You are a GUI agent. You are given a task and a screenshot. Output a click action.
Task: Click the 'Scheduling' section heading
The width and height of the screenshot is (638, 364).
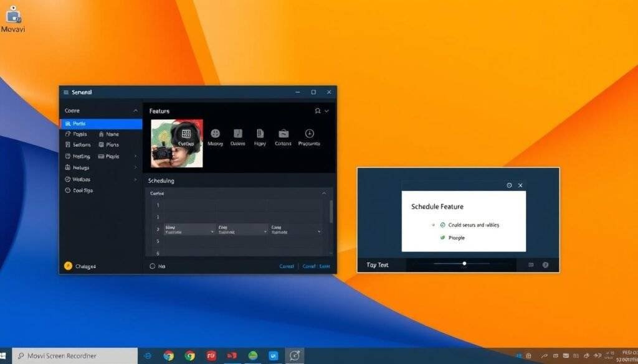pyautogui.click(x=161, y=180)
